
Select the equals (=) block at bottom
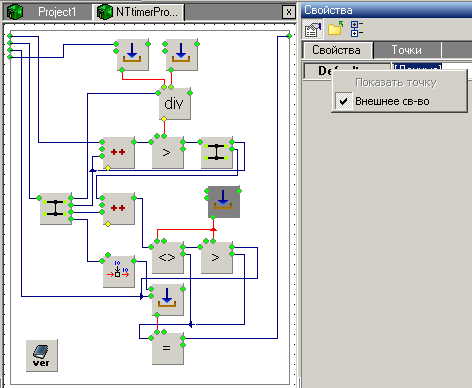coord(168,349)
